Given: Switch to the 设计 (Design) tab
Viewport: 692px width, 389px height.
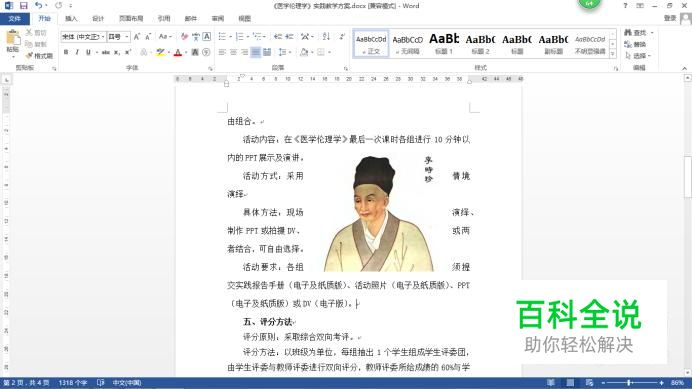Looking at the screenshot, I should [x=98, y=19].
